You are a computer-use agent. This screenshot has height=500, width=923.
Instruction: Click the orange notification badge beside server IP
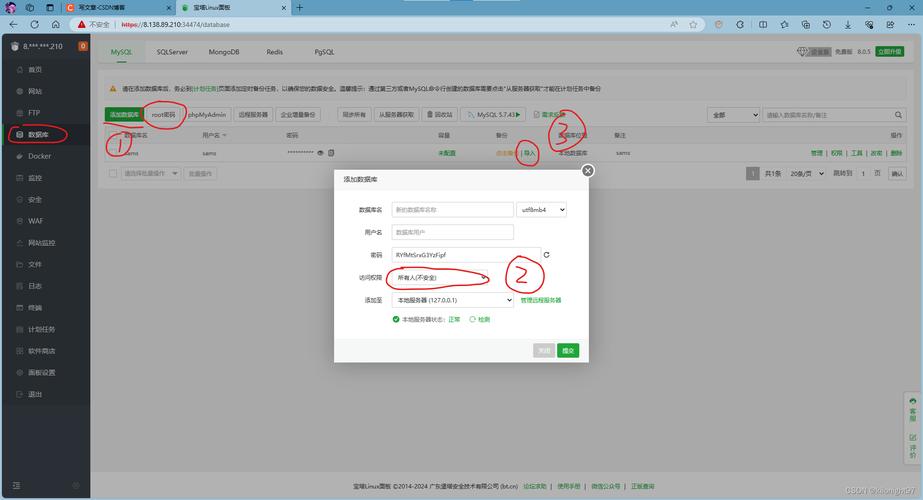pyautogui.click(x=83, y=46)
